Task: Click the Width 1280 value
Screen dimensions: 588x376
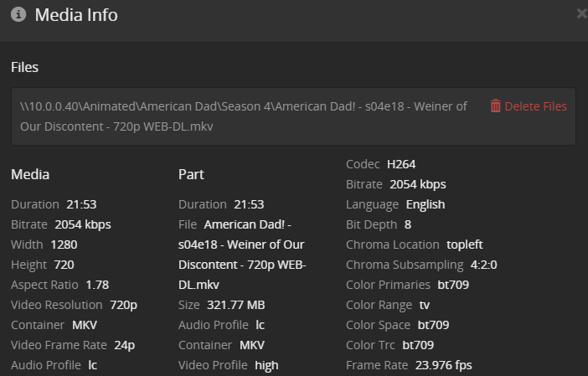Action: coord(64,245)
